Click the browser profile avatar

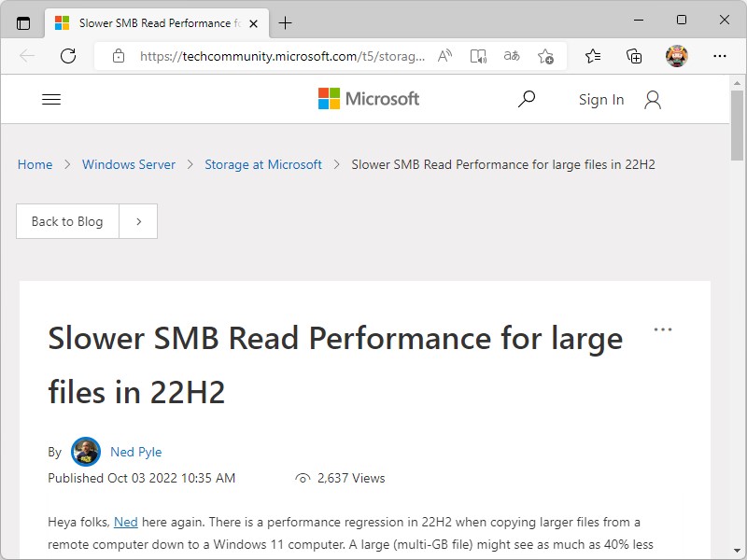(x=676, y=56)
